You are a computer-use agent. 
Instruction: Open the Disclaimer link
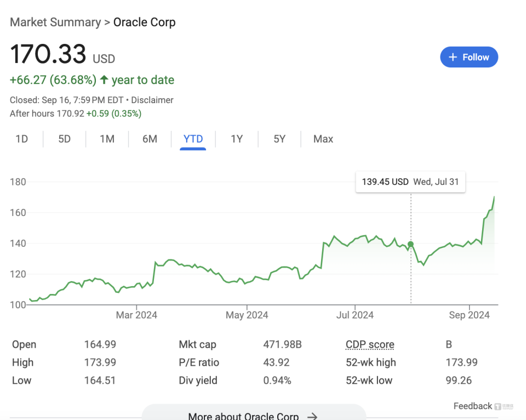pyautogui.click(x=153, y=100)
